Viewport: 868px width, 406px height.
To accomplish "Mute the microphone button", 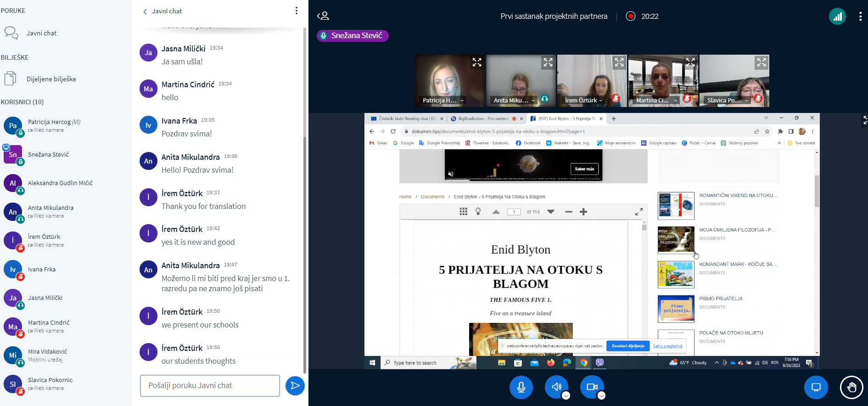I will point(521,387).
